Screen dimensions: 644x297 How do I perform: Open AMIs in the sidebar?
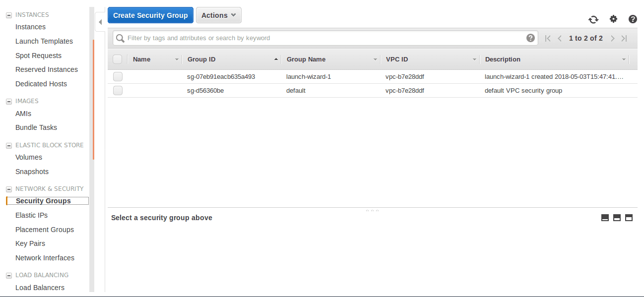[x=23, y=114]
